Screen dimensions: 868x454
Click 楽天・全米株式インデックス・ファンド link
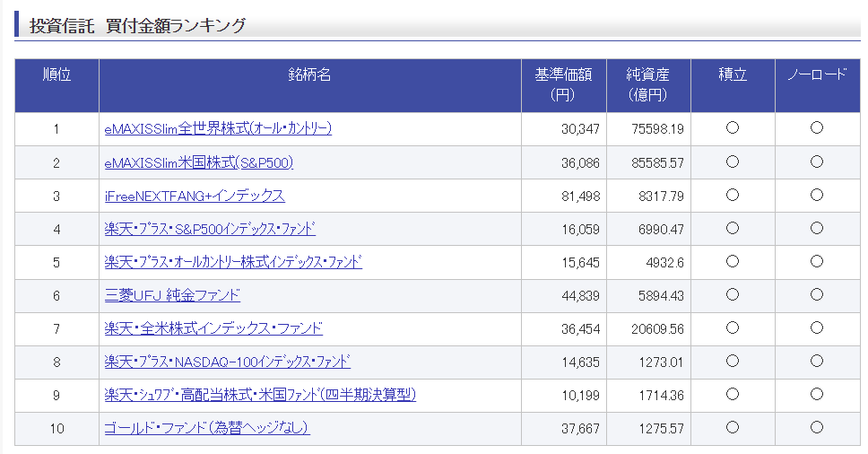tap(213, 328)
